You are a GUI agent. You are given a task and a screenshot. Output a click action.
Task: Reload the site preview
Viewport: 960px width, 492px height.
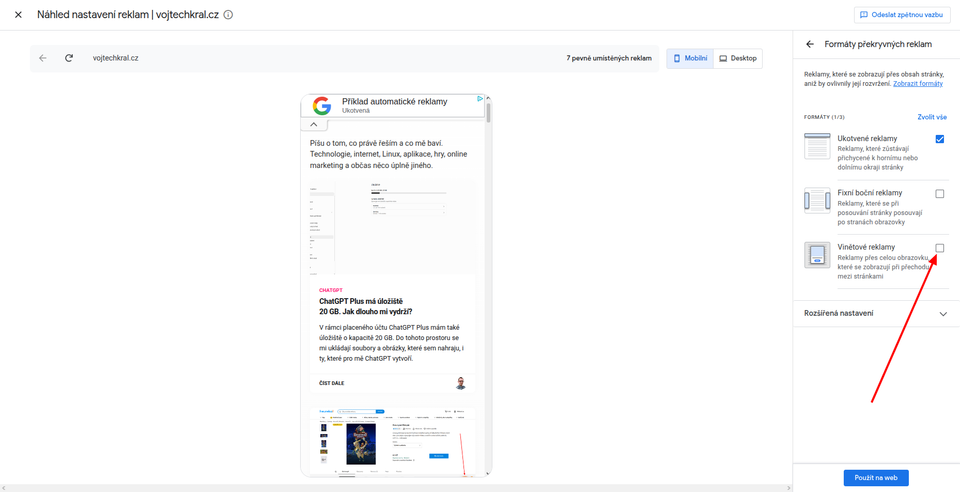69,58
